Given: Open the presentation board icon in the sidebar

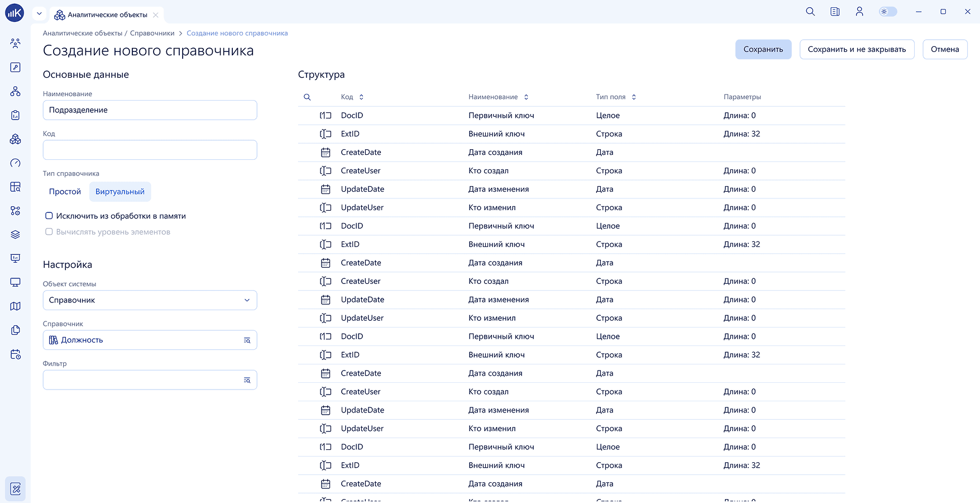Looking at the screenshot, I should click(15, 258).
